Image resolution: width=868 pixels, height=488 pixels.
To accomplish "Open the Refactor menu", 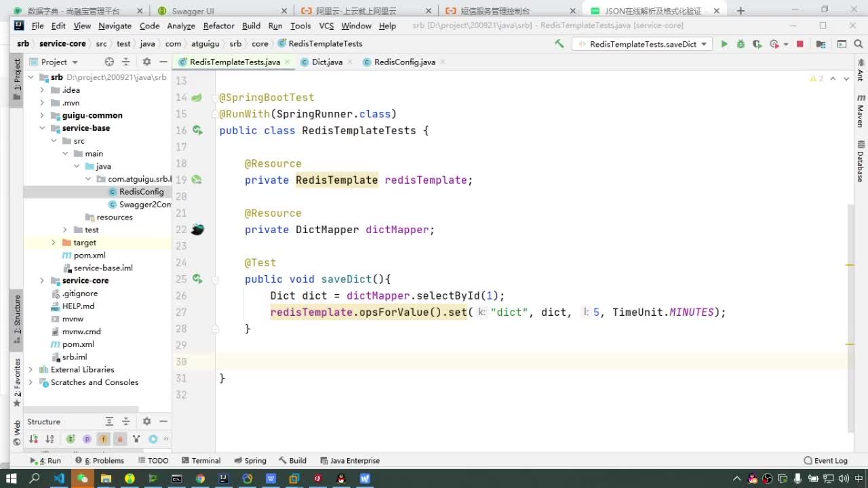I will 218,26.
